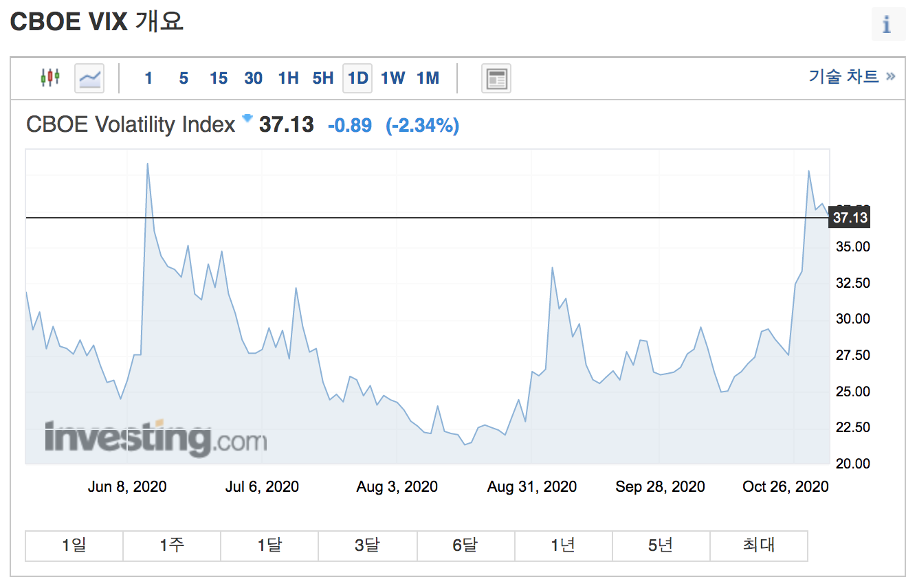Click the 37.13 price marker on axis
Viewport: 917px width, 588px height.
pos(850,218)
